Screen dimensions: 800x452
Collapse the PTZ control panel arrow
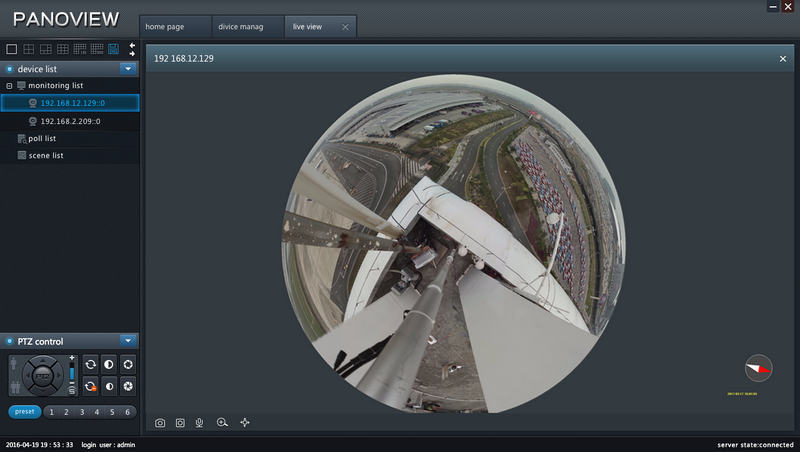pos(127,341)
